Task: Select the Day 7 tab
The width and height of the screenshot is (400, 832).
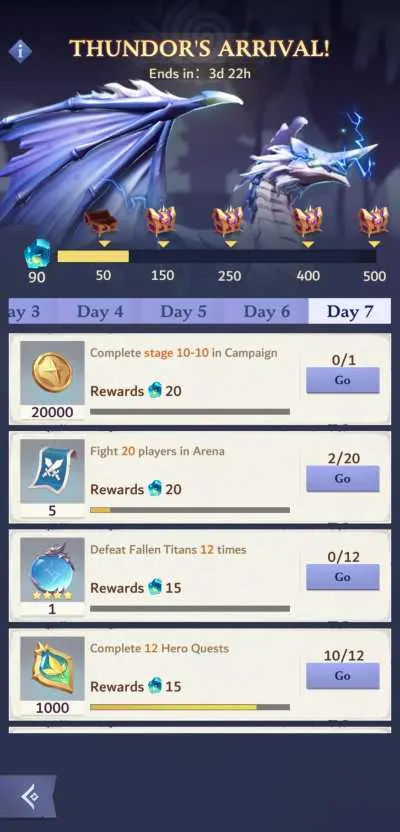Action: tap(350, 311)
